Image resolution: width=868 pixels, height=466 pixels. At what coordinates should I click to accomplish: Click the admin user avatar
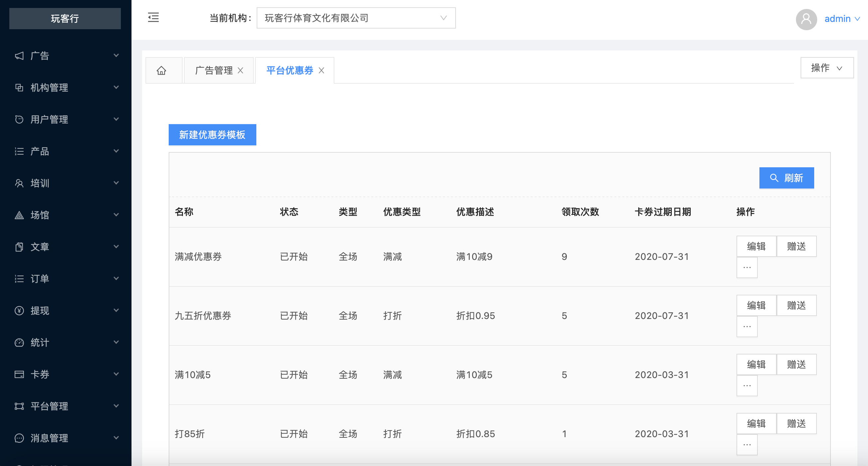point(806,19)
